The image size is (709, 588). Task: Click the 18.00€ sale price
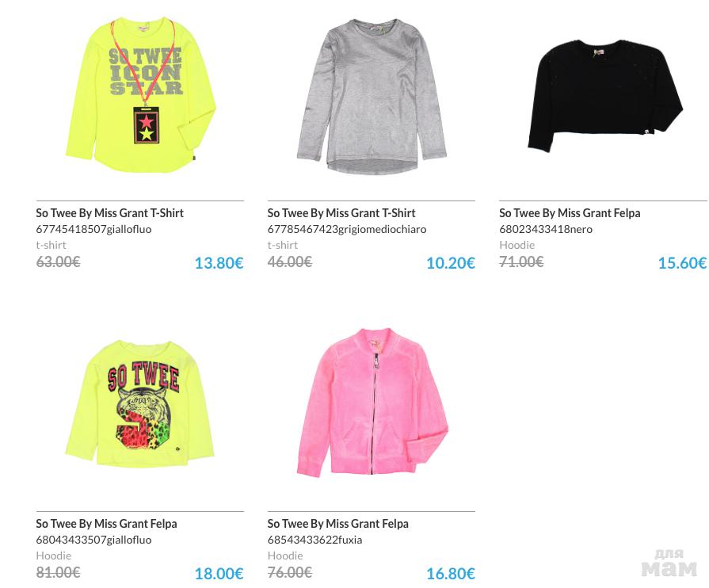(219, 574)
